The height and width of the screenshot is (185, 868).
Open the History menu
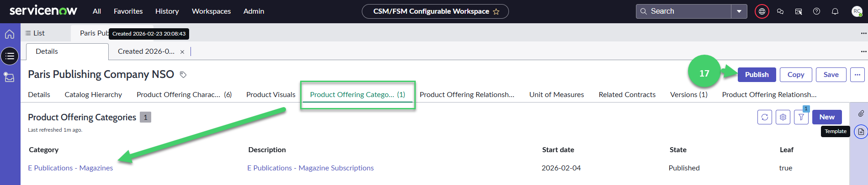click(167, 11)
